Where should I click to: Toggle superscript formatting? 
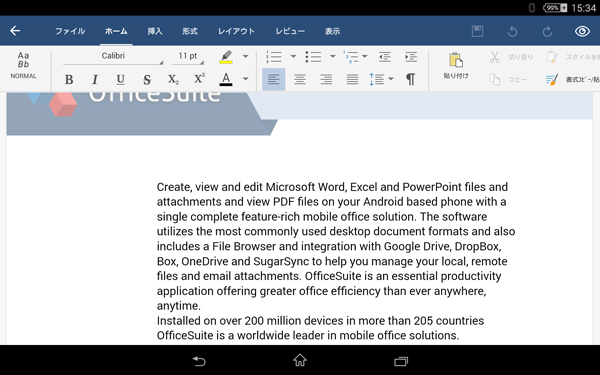point(199,78)
